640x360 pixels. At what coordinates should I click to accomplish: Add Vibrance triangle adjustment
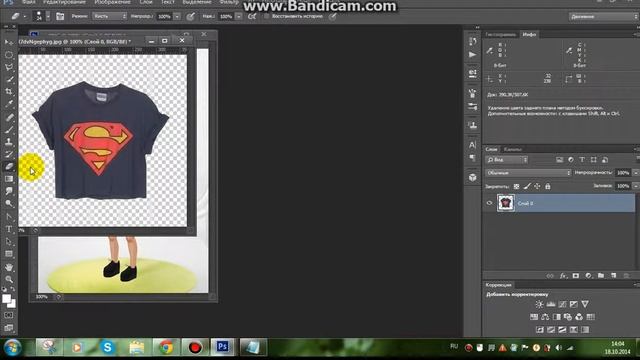point(585,304)
